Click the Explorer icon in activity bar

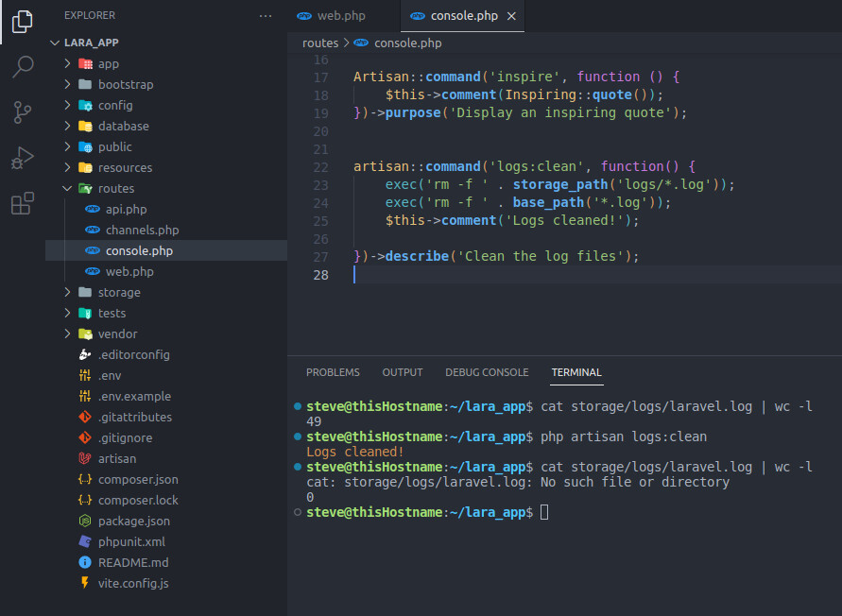[22, 21]
